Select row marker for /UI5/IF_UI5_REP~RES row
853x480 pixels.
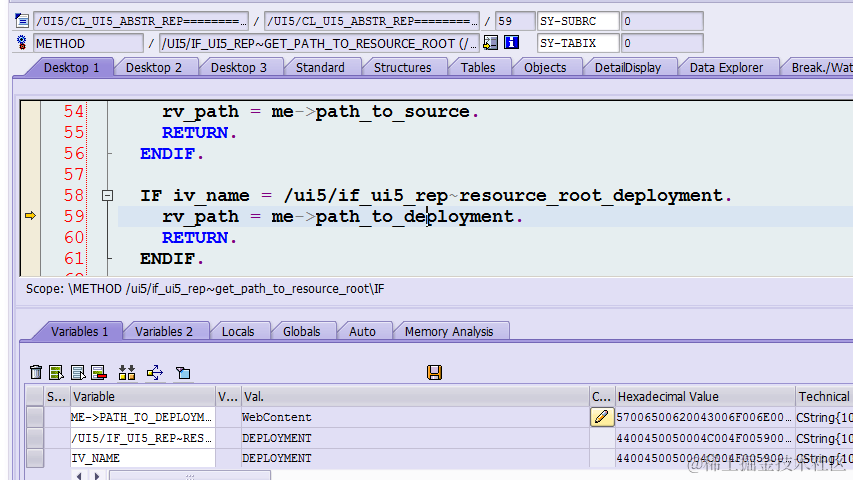35,438
